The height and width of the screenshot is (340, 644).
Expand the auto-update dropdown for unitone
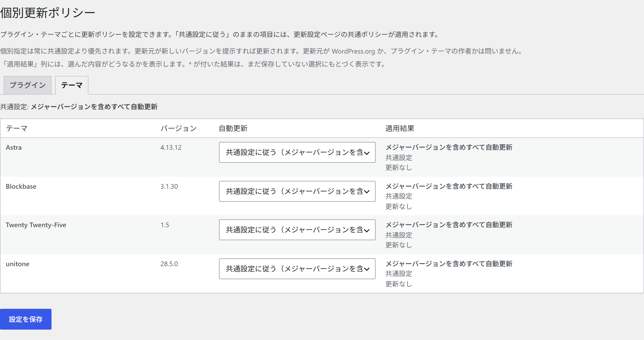point(297,269)
